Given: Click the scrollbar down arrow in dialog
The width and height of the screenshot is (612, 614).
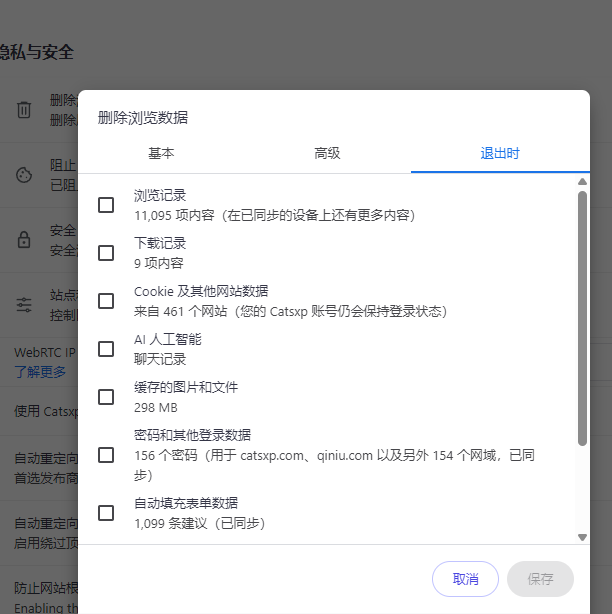Looking at the screenshot, I should 582,537.
